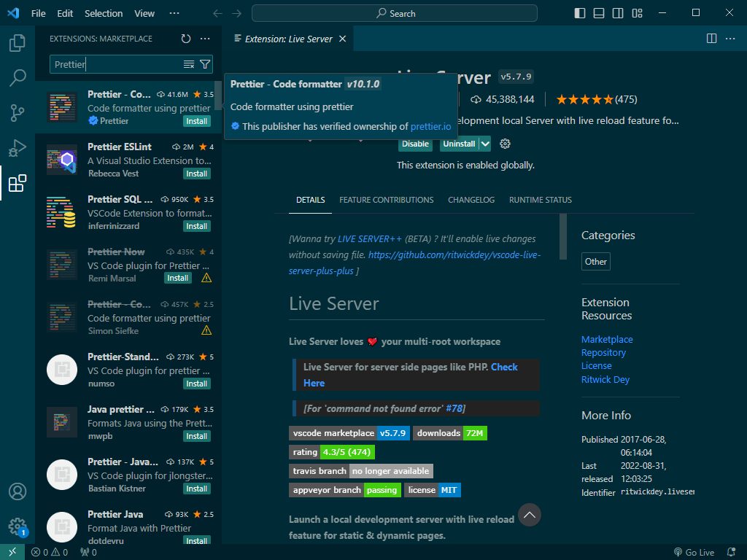The image size is (747, 560).
Task: Refresh the extensions marketplace list
Action: tap(186, 39)
